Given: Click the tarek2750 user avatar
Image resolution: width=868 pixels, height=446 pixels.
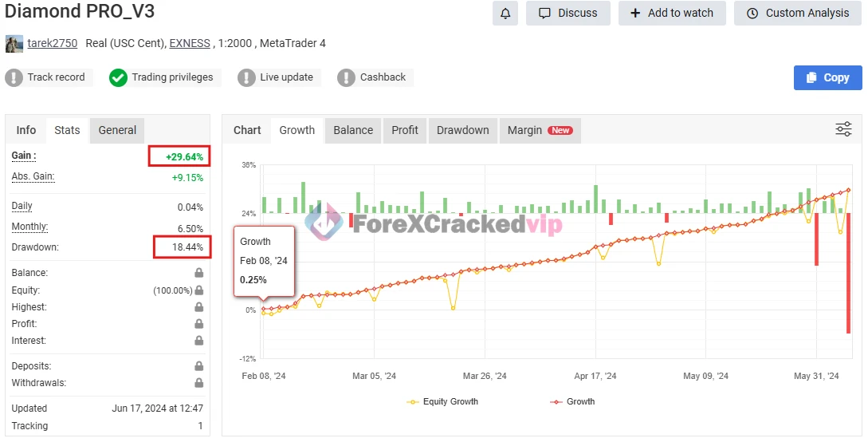Looking at the screenshot, I should click(x=14, y=44).
